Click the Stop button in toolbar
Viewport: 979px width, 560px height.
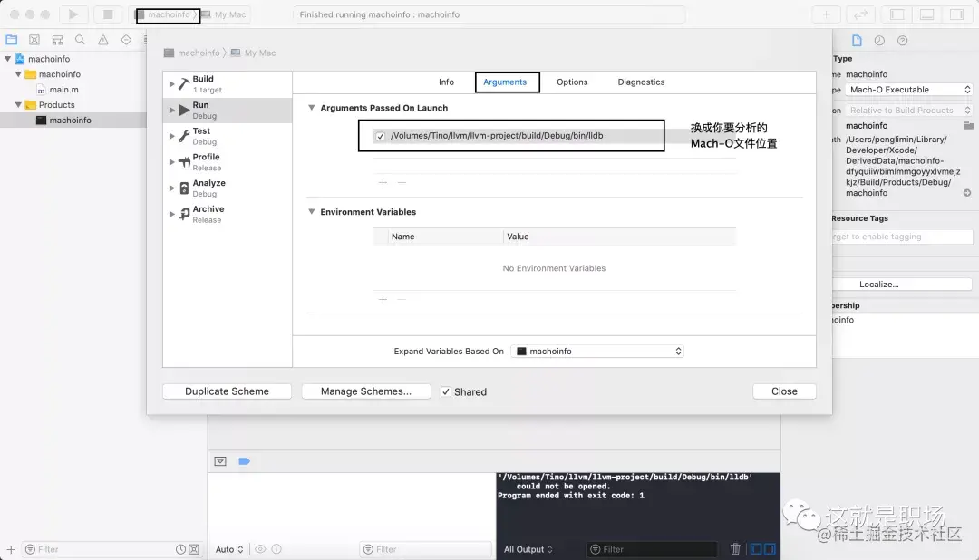point(108,14)
